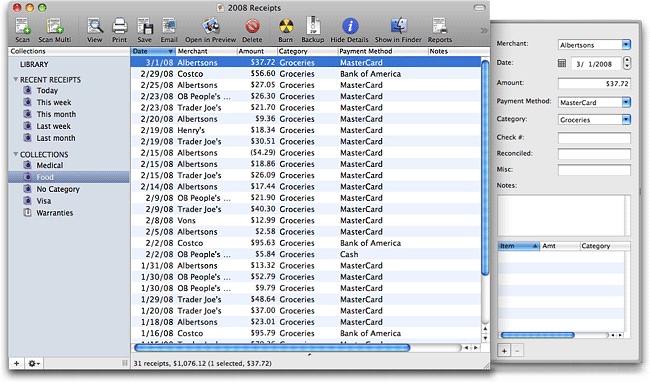Select the 1/16/08 Costco $95.79 receipt

pyautogui.click(x=306, y=333)
